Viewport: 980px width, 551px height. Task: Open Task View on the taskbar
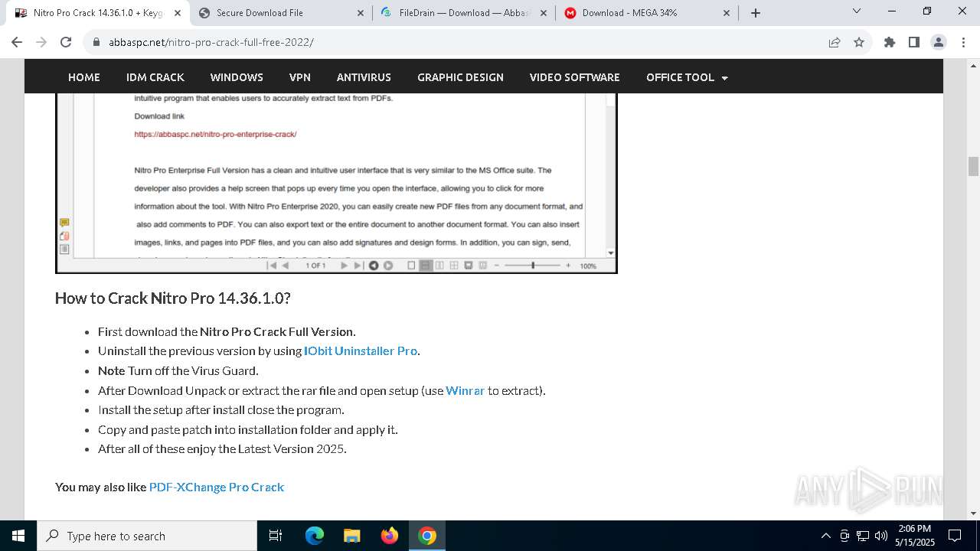pos(276,536)
